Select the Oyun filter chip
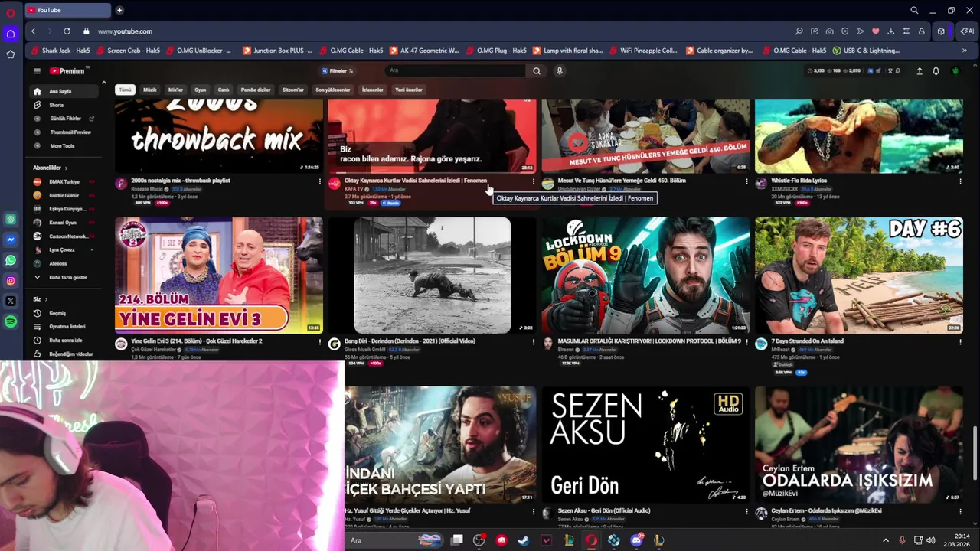This screenshot has width=980, height=551. 200,90
